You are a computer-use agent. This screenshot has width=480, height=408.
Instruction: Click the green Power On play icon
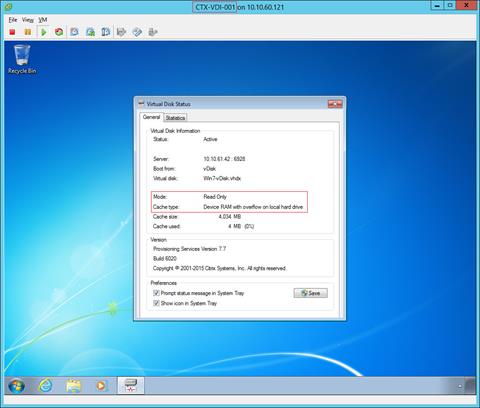pos(44,32)
